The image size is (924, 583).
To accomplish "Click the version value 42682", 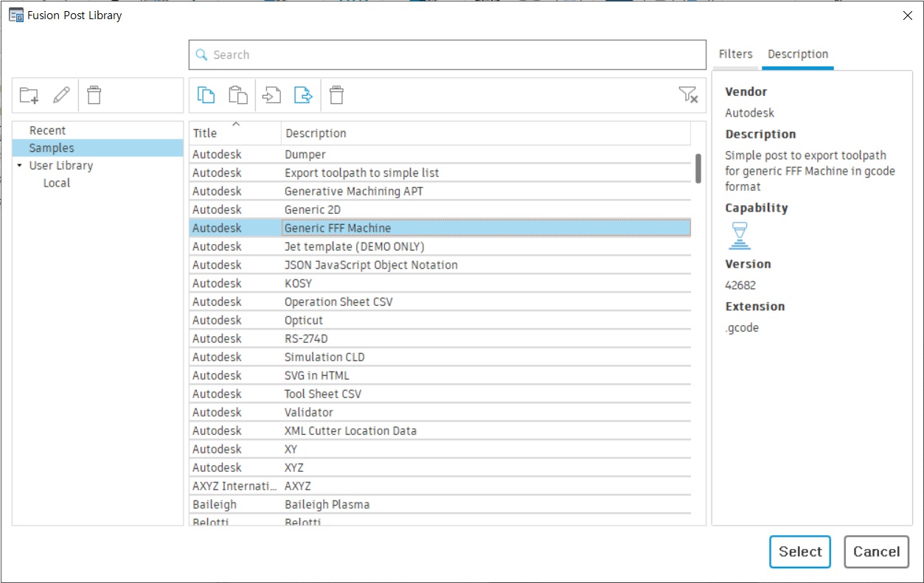I will pyautogui.click(x=740, y=285).
